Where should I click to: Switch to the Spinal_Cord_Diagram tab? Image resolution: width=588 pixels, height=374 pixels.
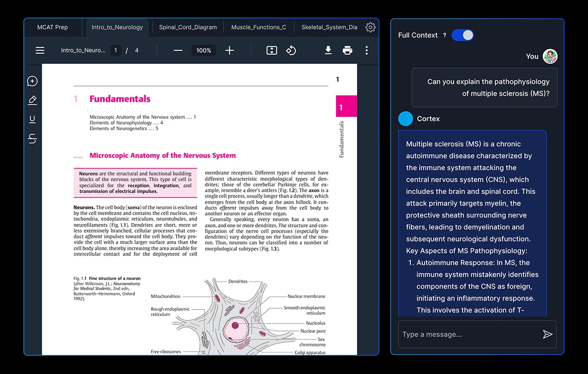188,27
